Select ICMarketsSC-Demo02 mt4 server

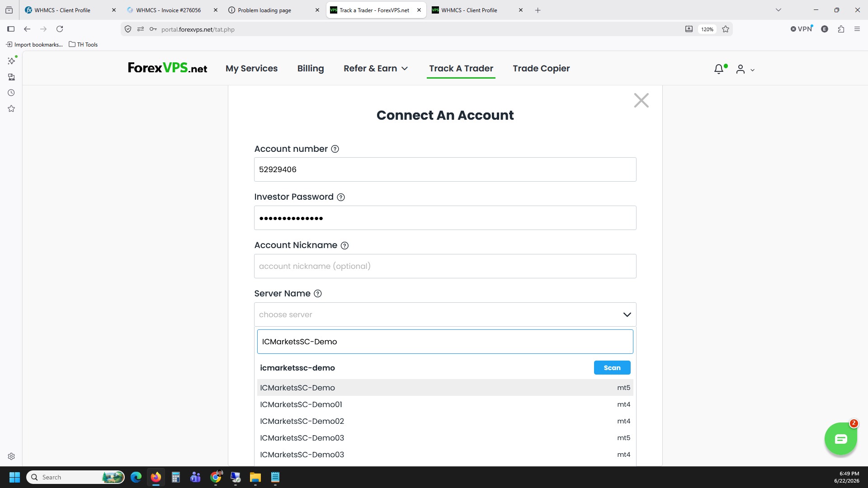click(x=445, y=421)
